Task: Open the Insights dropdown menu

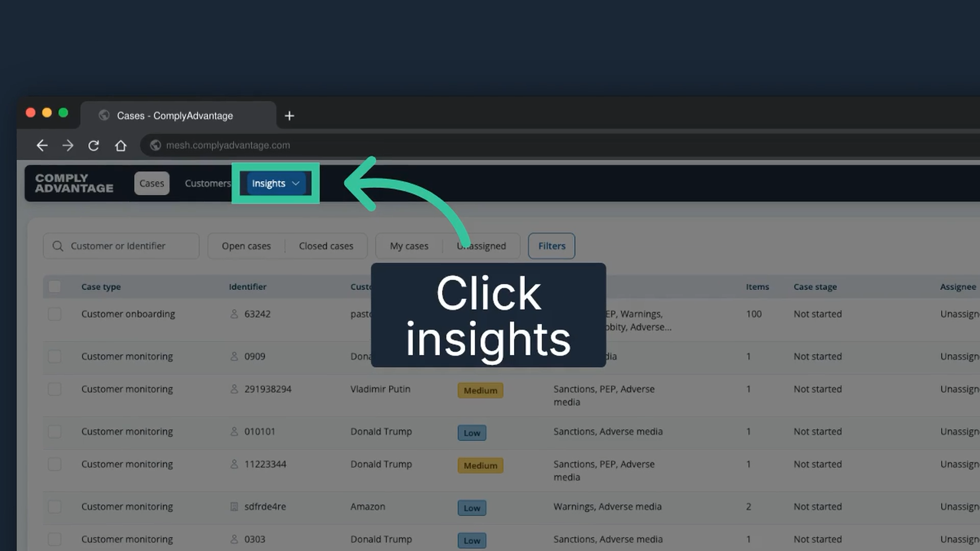Action: 276,183
